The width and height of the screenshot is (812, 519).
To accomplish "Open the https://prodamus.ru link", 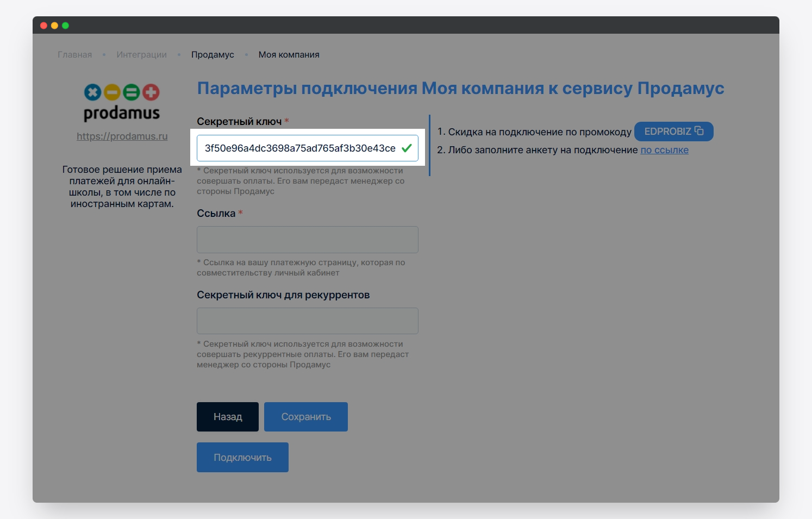I will [x=122, y=136].
